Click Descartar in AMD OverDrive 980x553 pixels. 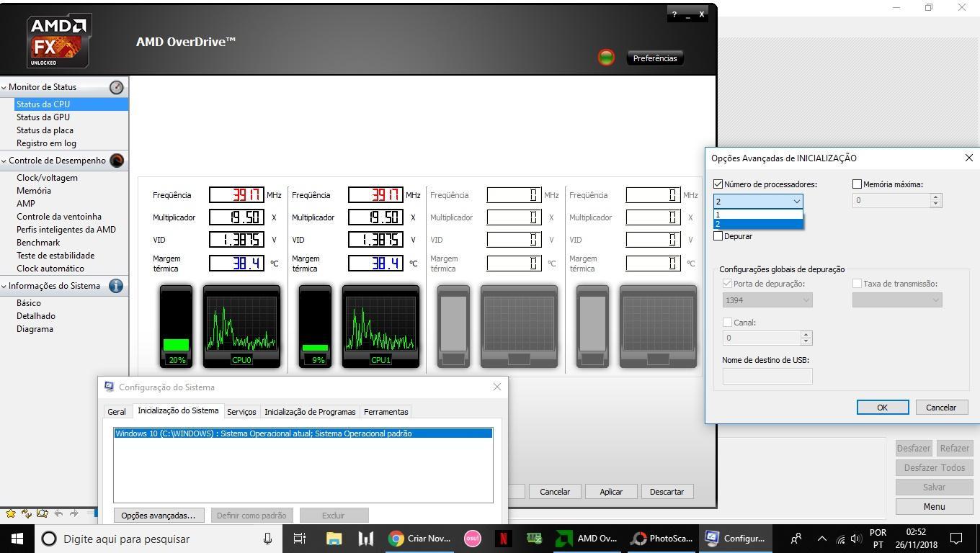click(667, 492)
